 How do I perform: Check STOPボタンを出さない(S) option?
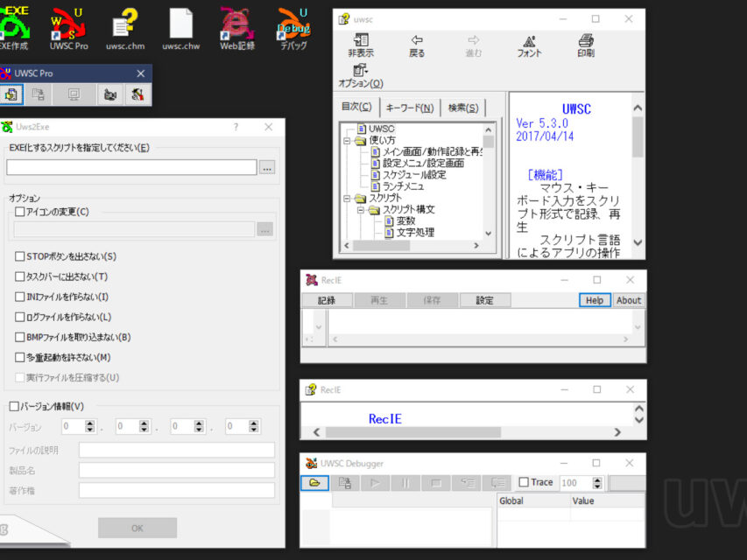tap(19, 256)
